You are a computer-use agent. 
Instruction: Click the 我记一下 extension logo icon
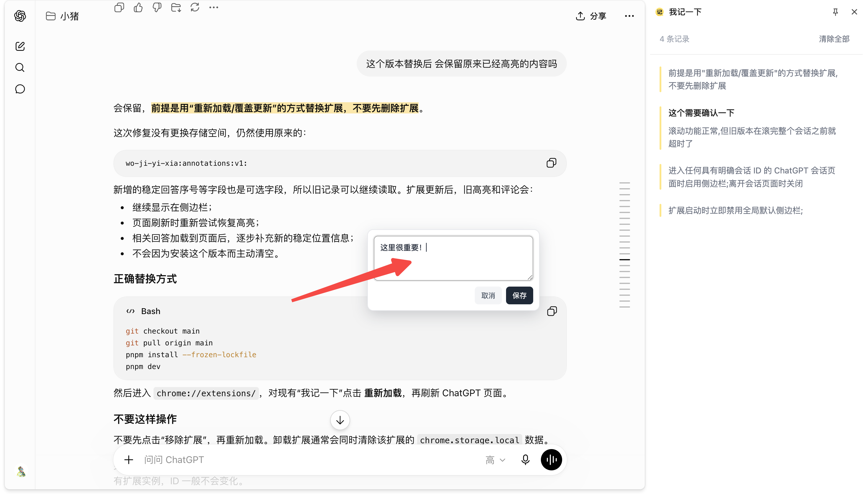(659, 12)
